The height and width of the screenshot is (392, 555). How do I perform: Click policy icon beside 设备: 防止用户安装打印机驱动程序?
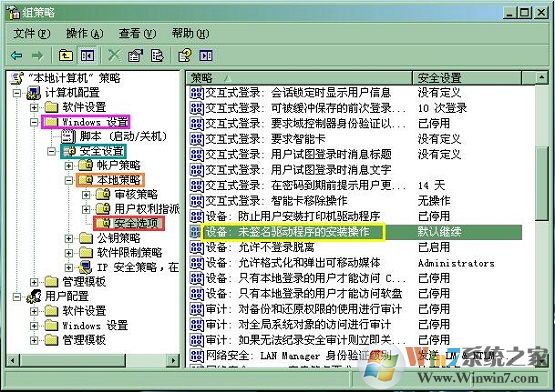click(x=196, y=216)
